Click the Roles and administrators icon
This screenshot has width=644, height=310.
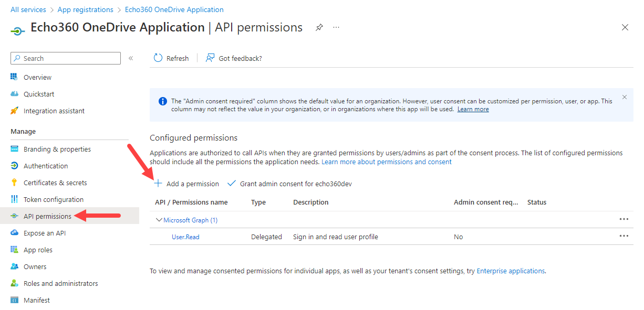[14, 283]
